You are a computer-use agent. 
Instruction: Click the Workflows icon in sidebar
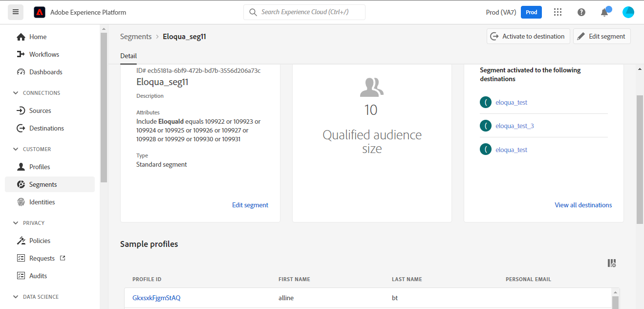[21, 54]
